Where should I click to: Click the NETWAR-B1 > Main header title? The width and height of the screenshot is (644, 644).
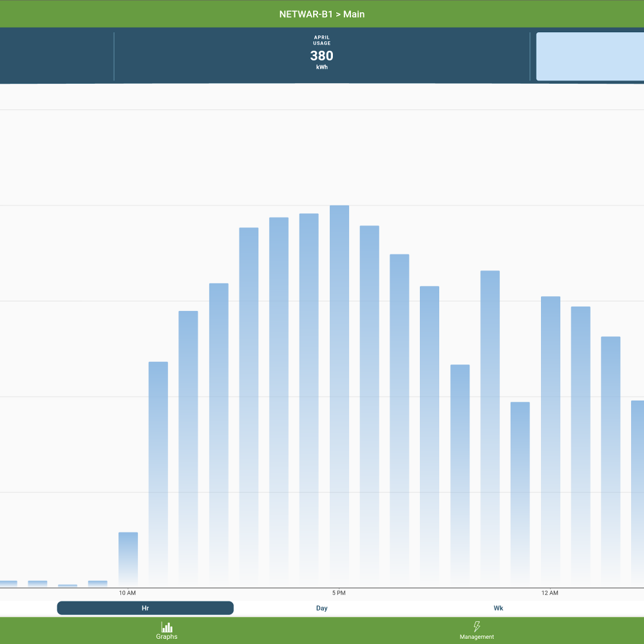tap(322, 14)
